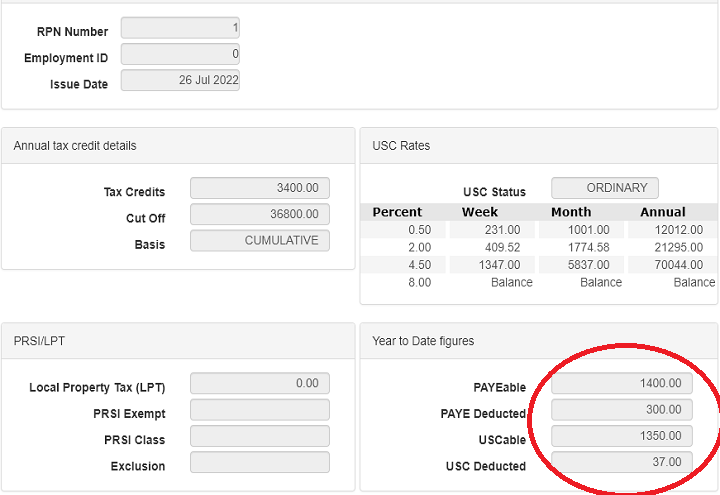Click the USC Deducted label
The height and width of the screenshot is (495, 720).
tap(486, 466)
